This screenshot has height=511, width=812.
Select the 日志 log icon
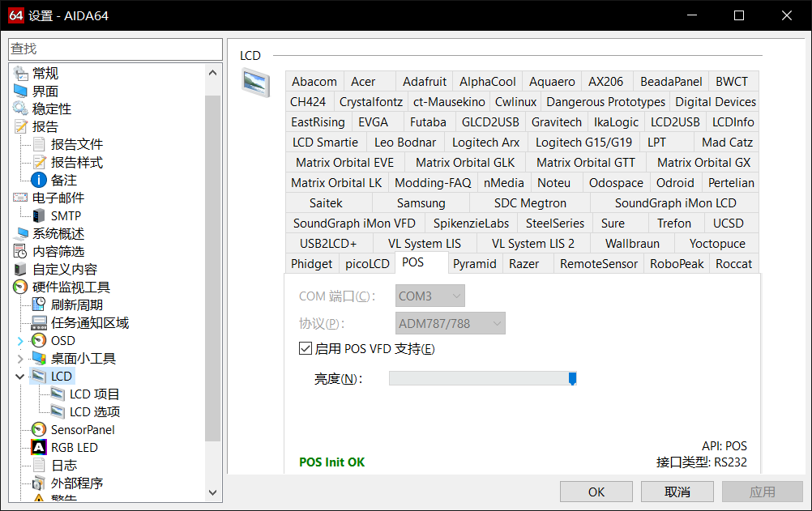click(39, 465)
